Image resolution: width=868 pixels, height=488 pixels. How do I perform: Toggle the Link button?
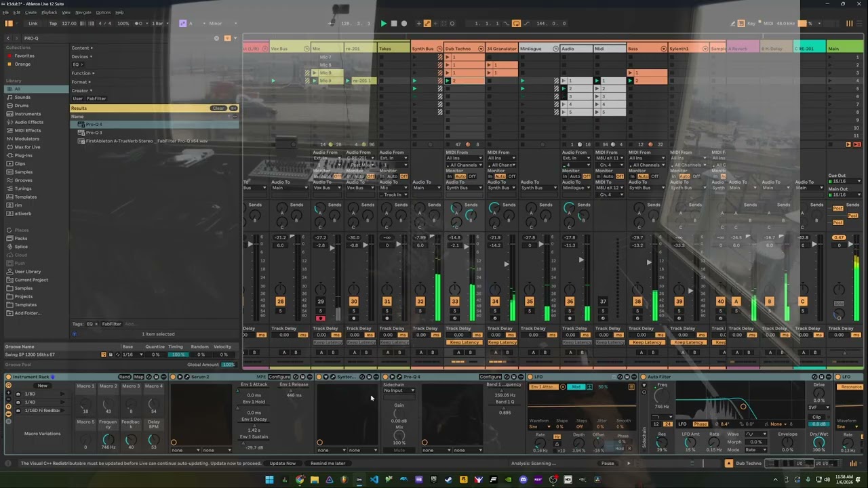tap(33, 23)
